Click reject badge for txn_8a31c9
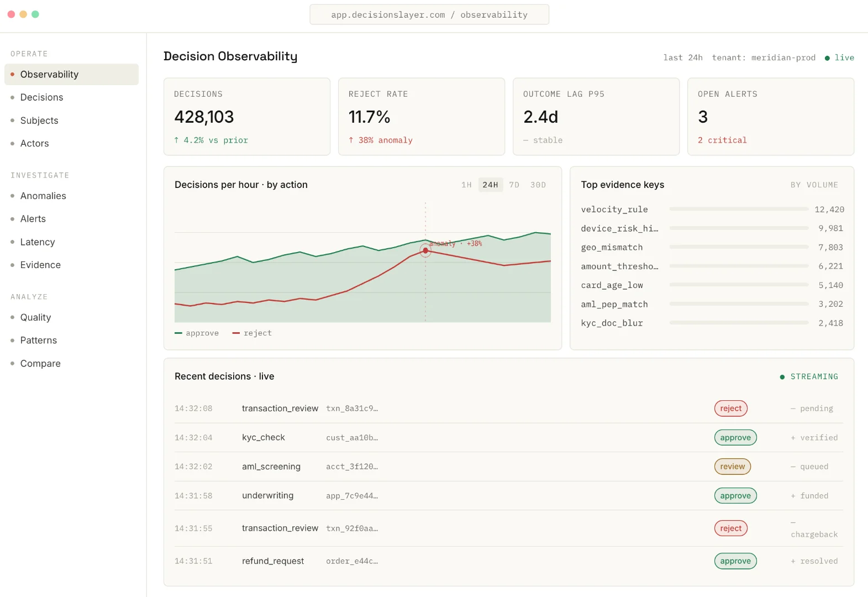868x597 pixels. coord(730,409)
